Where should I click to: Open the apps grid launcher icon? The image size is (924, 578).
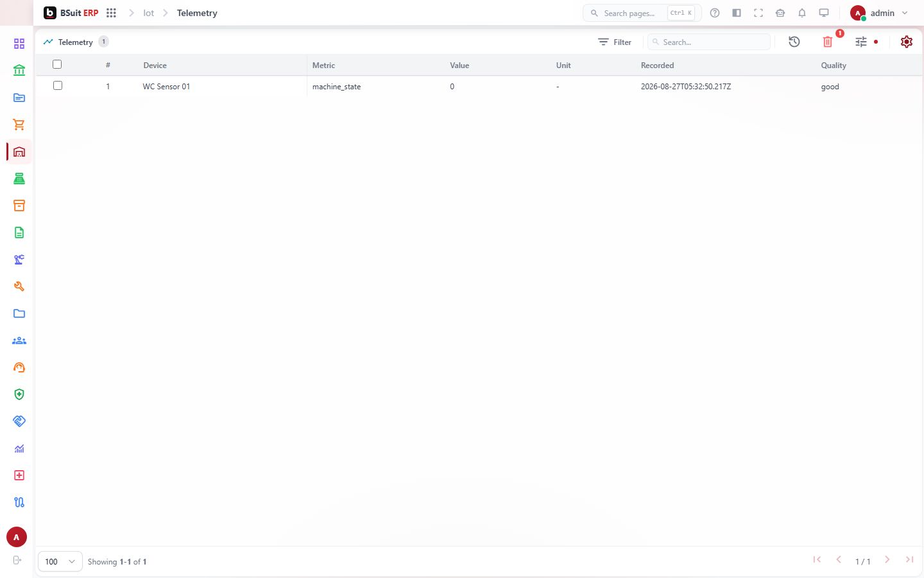111,13
